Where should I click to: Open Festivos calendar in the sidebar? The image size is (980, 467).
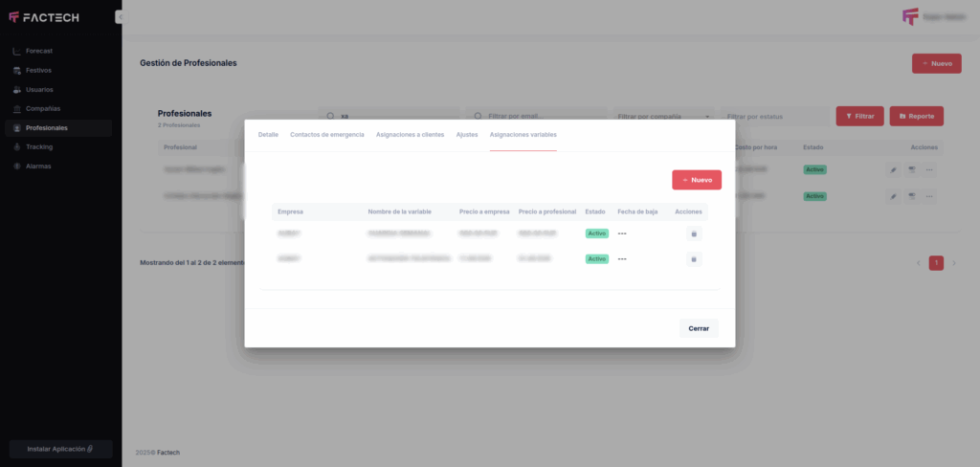click(x=38, y=70)
